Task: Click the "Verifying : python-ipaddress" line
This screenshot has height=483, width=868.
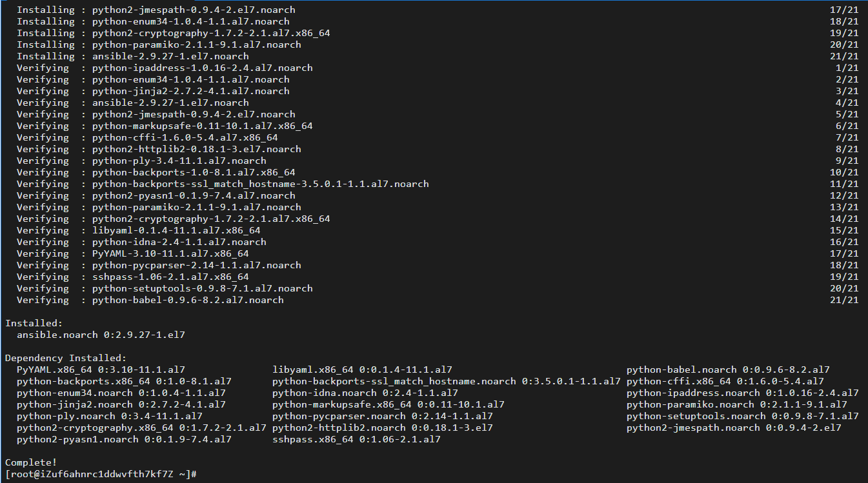Action: (x=165, y=68)
